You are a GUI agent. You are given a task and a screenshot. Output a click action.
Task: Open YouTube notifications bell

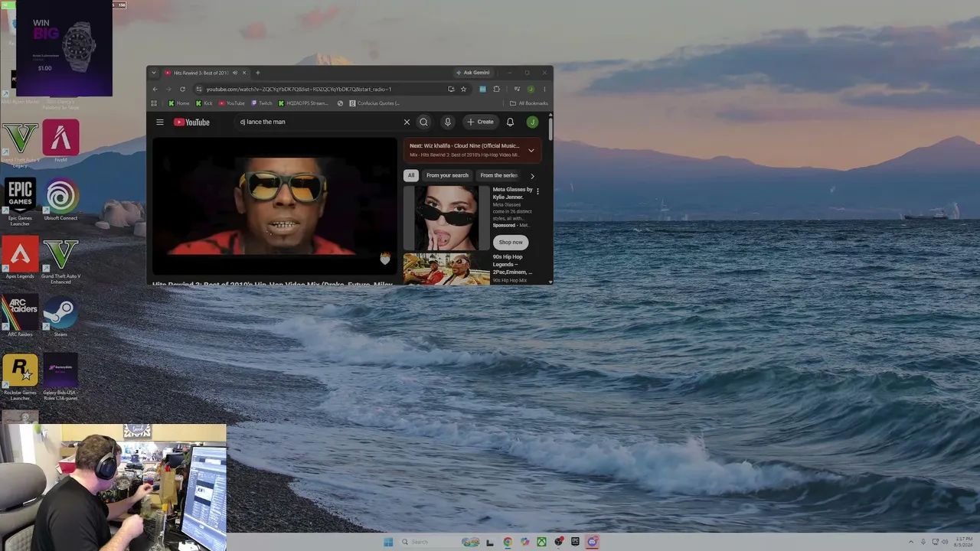coord(510,122)
